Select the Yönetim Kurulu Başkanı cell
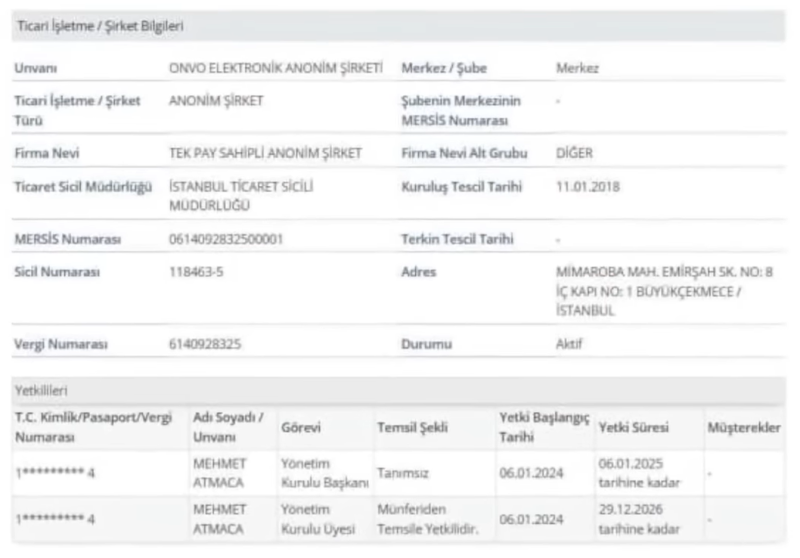 pyautogui.click(x=325, y=472)
